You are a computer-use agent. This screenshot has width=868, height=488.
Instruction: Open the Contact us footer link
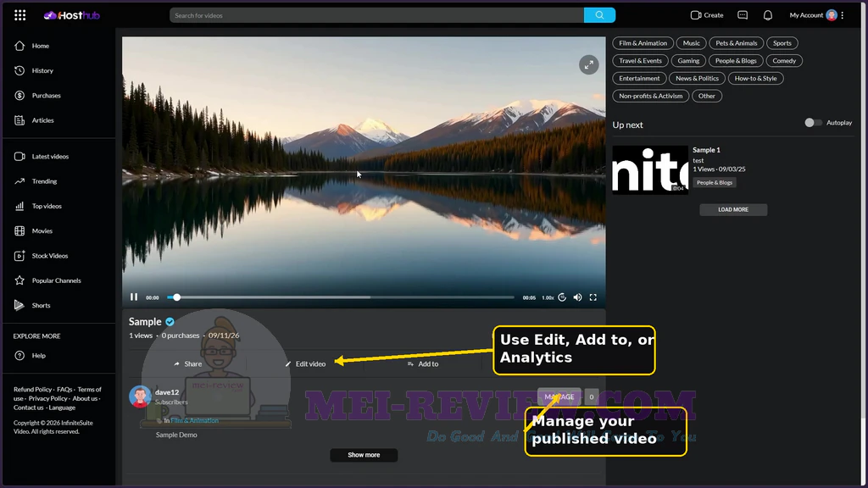pos(28,408)
